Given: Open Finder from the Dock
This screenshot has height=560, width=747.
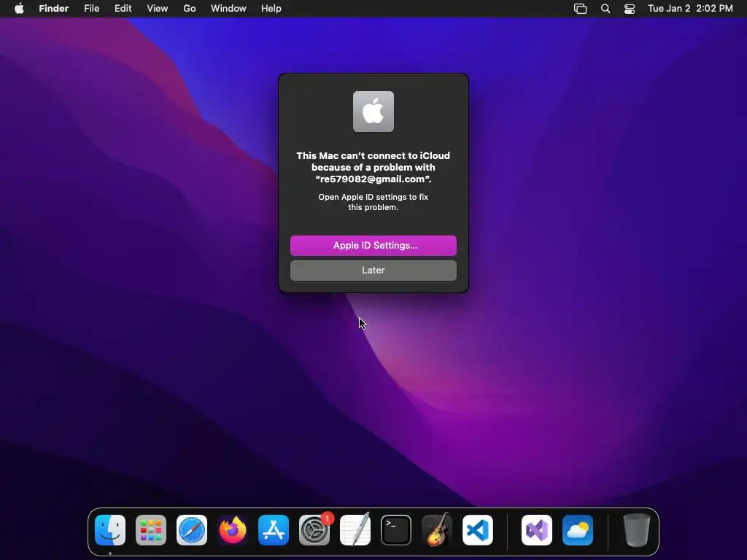Looking at the screenshot, I should point(110,530).
